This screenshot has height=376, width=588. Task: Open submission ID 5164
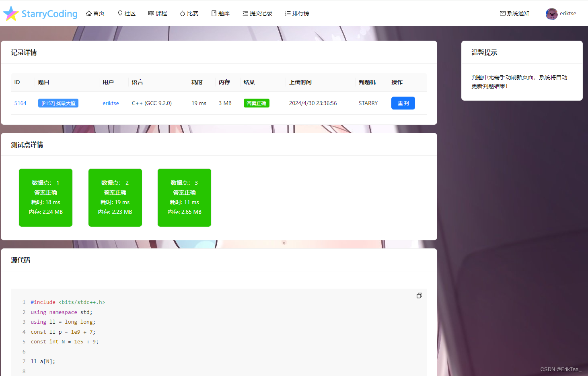[20, 103]
